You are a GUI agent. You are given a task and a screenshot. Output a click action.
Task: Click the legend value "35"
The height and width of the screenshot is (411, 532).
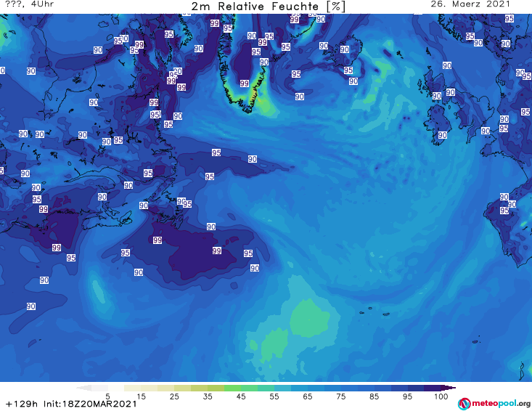[x=208, y=396]
